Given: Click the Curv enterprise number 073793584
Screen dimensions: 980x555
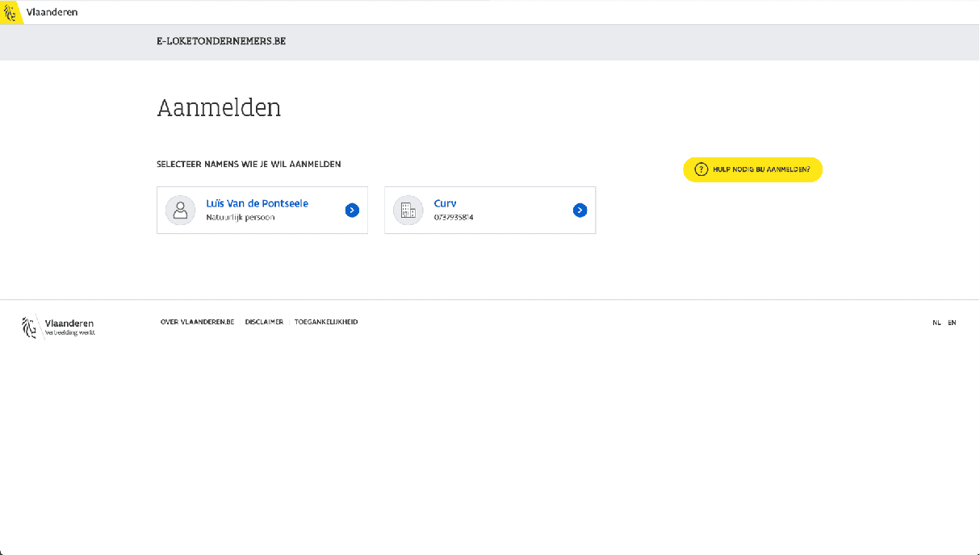Looking at the screenshot, I should (454, 217).
